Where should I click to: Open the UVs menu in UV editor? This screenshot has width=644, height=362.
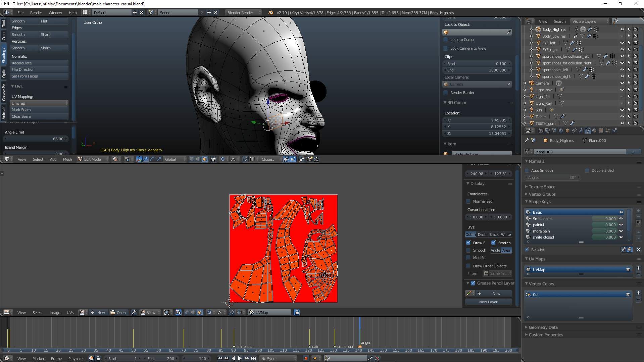pyautogui.click(x=70, y=312)
